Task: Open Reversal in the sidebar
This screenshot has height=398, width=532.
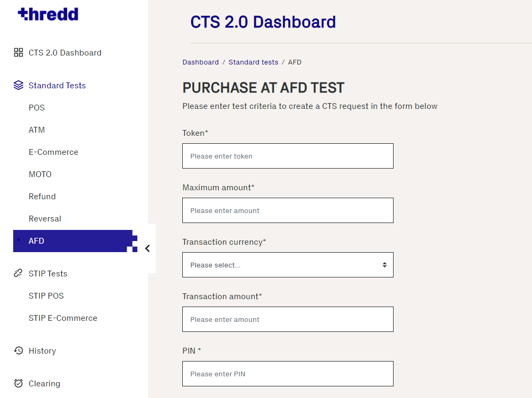Action: click(x=45, y=219)
